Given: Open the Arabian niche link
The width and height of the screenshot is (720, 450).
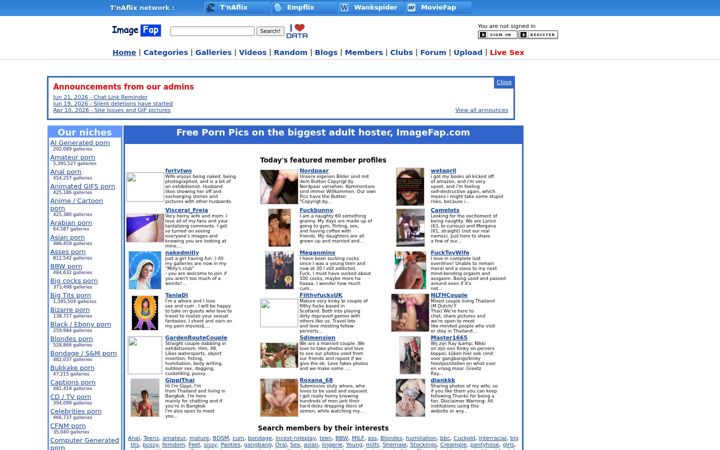Looking at the screenshot, I should (x=71, y=223).
